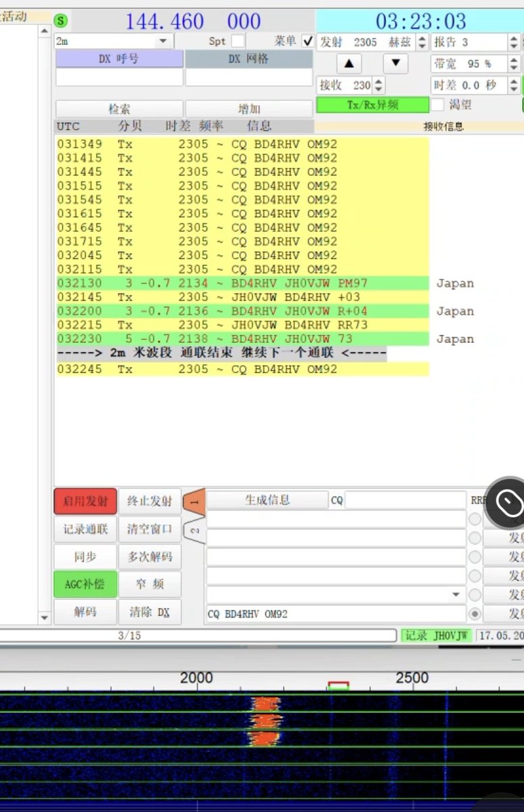Click the 3/15 progress bar
The height and width of the screenshot is (812, 524).
[x=198, y=635]
